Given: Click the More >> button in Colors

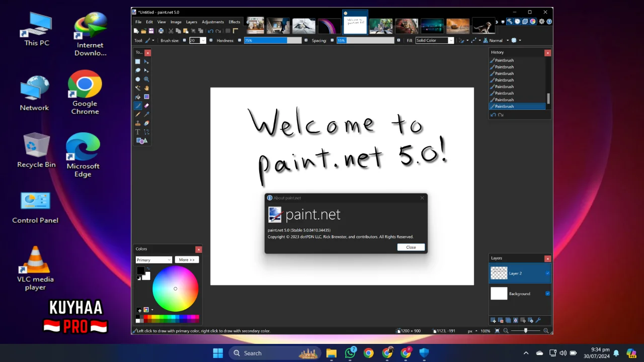Looking at the screenshot, I should point(187,260).
